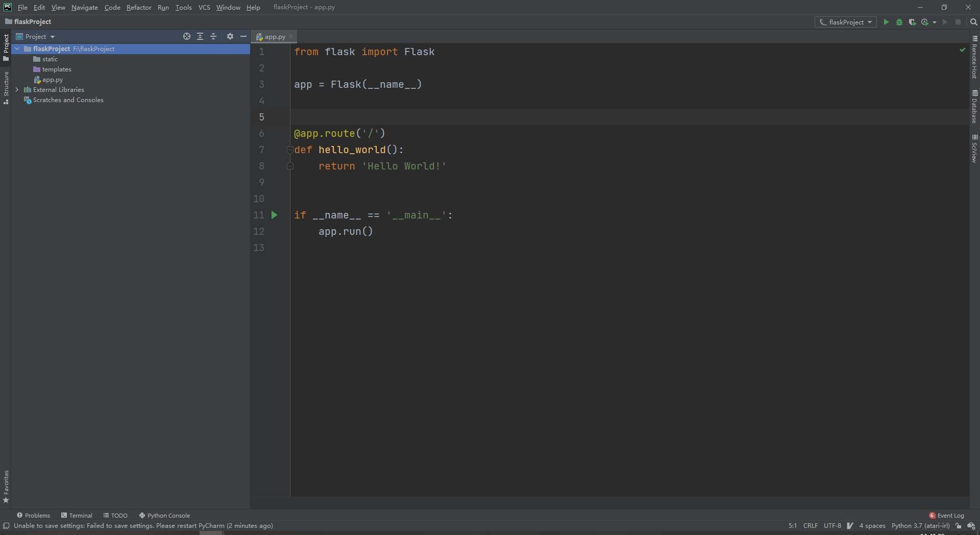Select the templates folder in project tree

pos(57,69)
